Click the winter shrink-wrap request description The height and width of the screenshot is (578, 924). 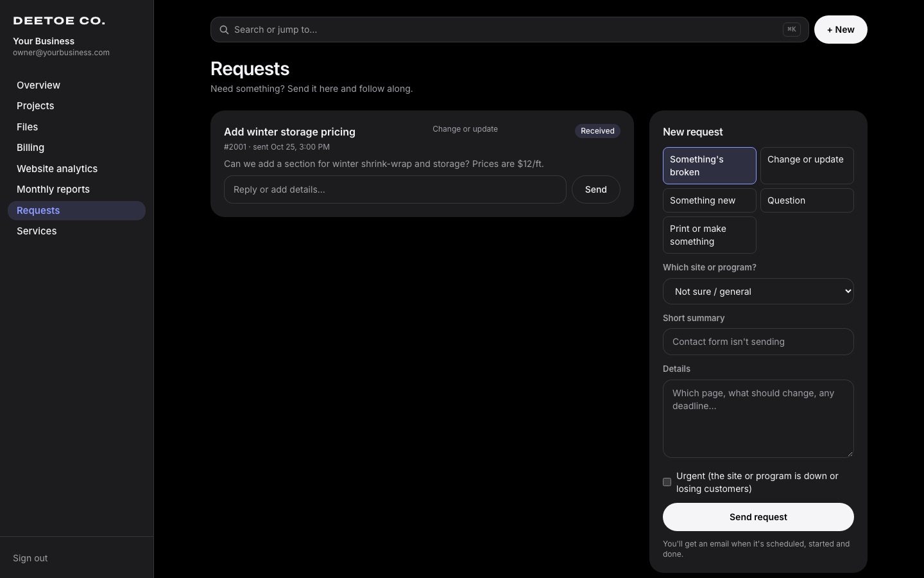tap(384, 164)
